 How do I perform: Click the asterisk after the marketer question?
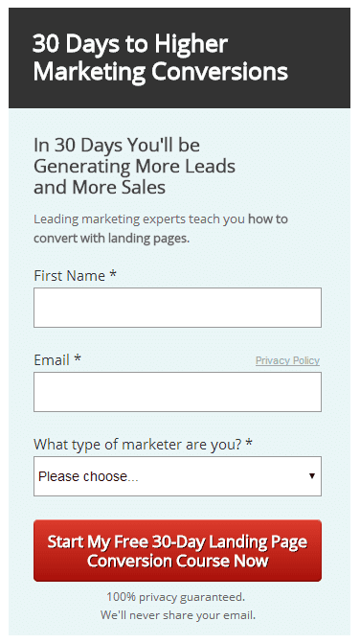coord(249,443)
